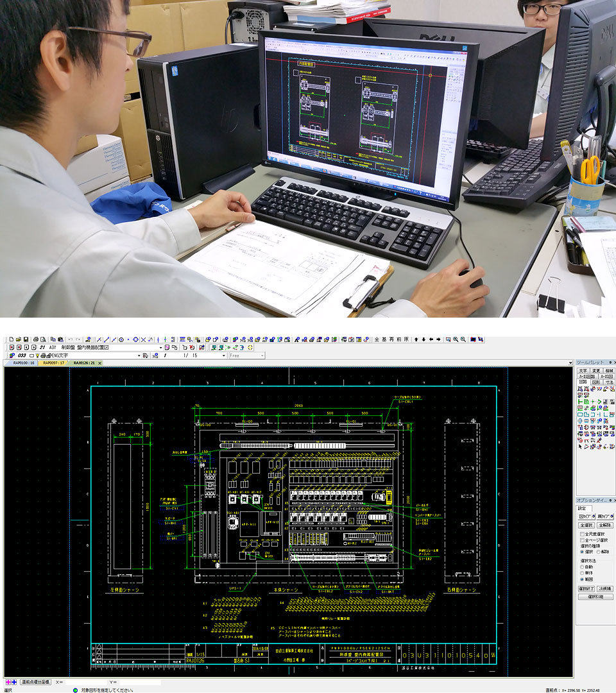Click the light bulb layer icon

point(37,355)
